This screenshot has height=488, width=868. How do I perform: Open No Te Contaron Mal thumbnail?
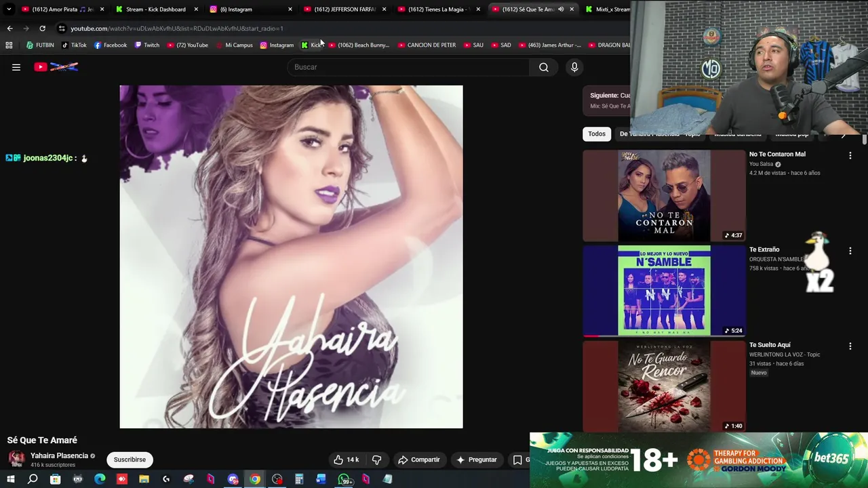pyautogui.click(x=664, y=196)
